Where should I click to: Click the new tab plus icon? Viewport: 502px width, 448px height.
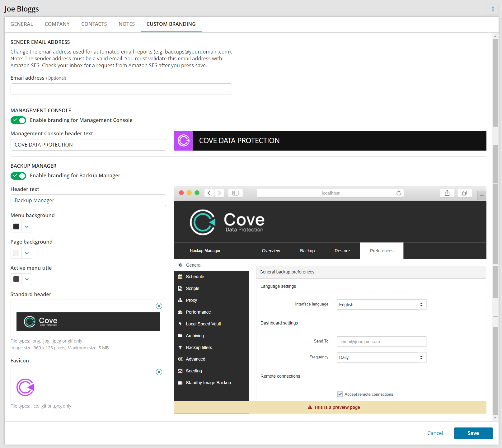[x=481, y=196]
